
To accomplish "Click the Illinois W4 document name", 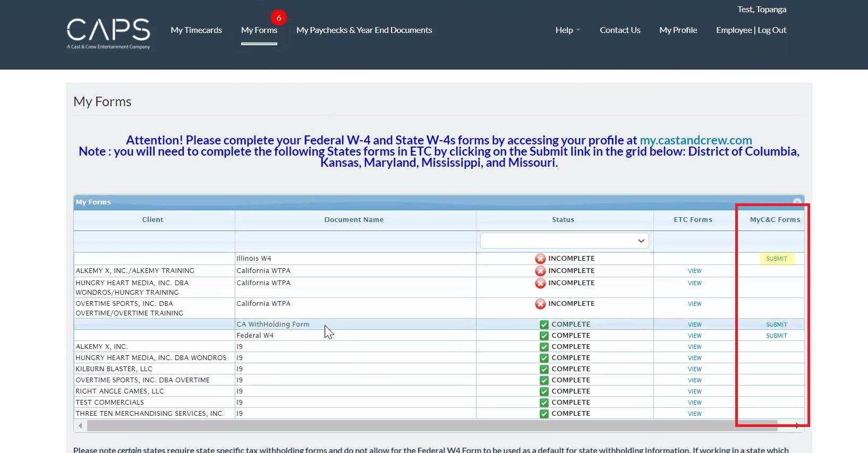I will pyautogui.click(x=254, y=259).
